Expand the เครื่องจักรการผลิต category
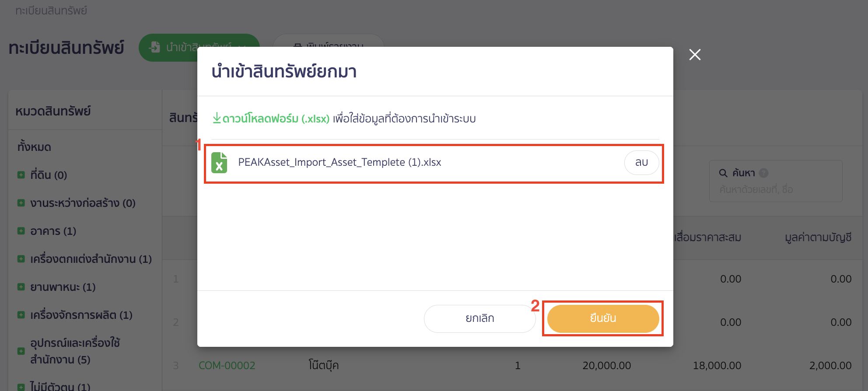 click(21, 314)
